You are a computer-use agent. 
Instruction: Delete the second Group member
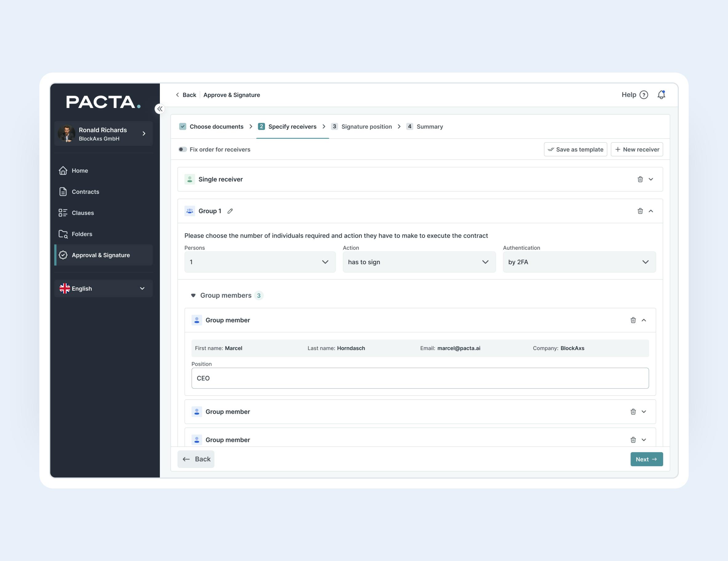click(x=633, y=412)
